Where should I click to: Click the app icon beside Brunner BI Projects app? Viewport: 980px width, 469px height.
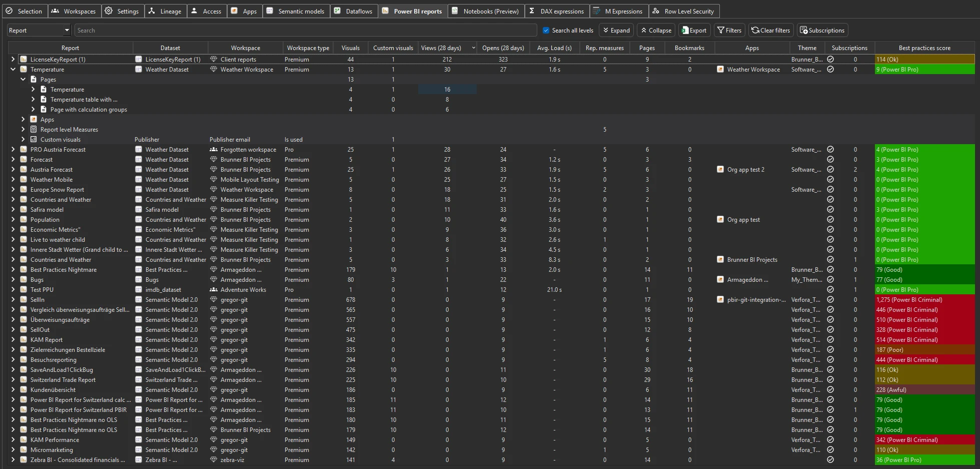[720, 259]
